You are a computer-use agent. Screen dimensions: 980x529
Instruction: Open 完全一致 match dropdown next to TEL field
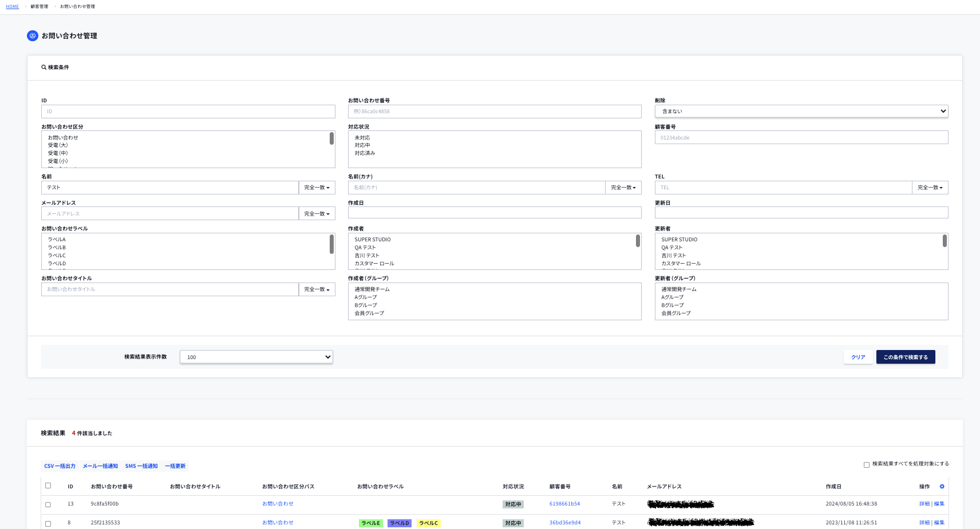[930, 188]
